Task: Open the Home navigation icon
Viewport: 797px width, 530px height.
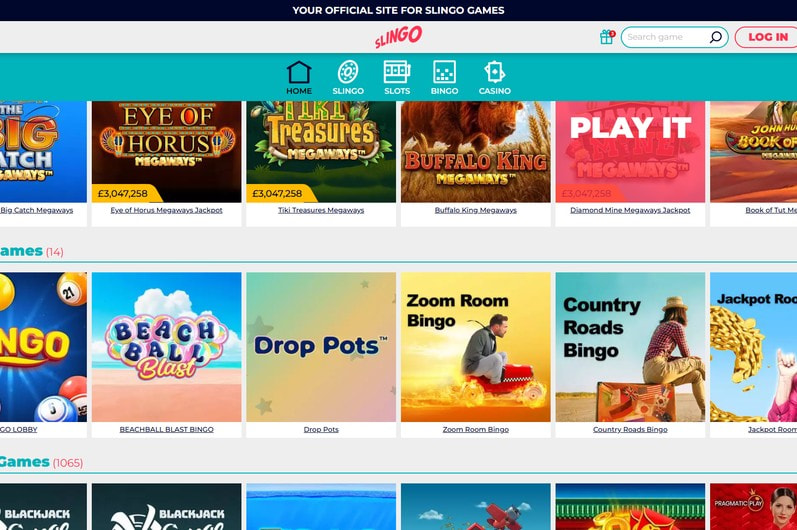Action: [299, 78]
